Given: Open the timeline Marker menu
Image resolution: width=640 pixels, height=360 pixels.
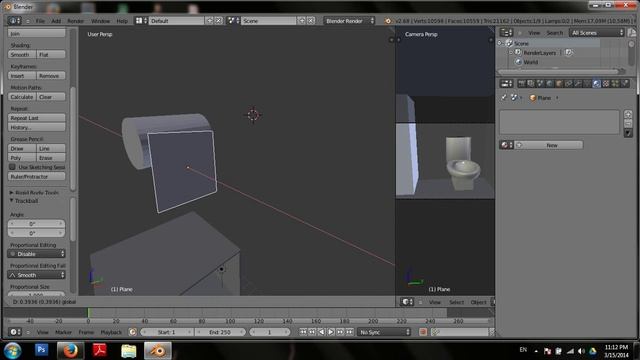Looking at the screenshot, I should (63, 332).
